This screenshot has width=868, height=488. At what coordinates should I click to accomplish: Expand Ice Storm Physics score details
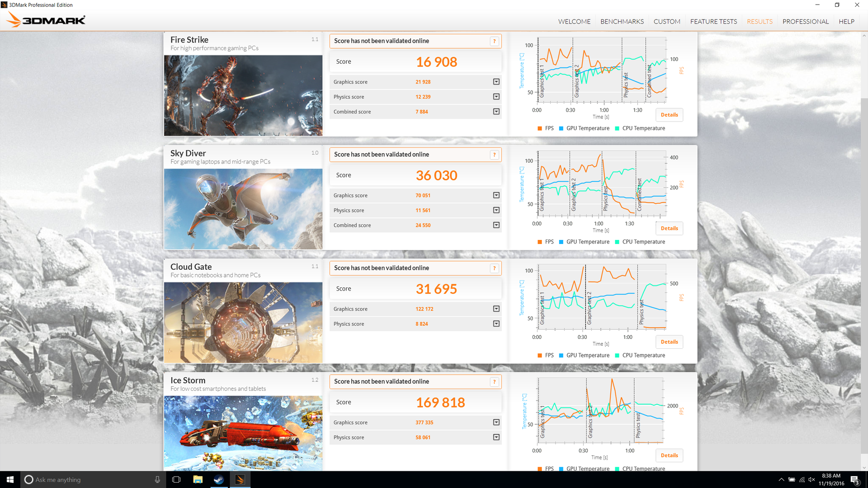tap(496, 437)
